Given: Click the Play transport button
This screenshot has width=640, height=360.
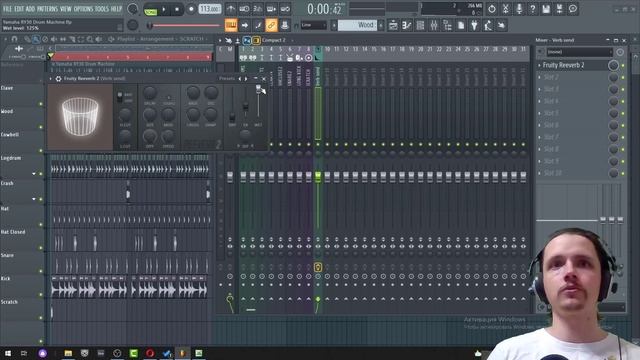Looking at the screenshot, I should tap(164, 9).
